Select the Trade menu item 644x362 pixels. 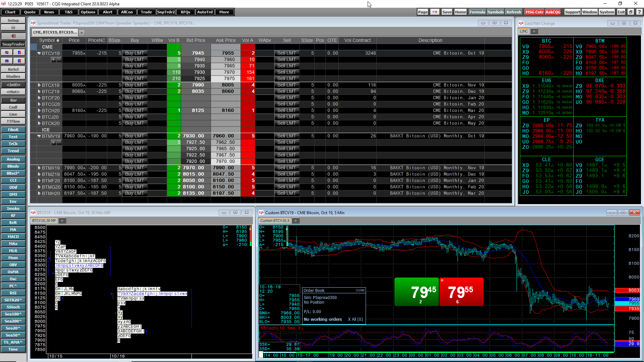click(x=146, y=12)
